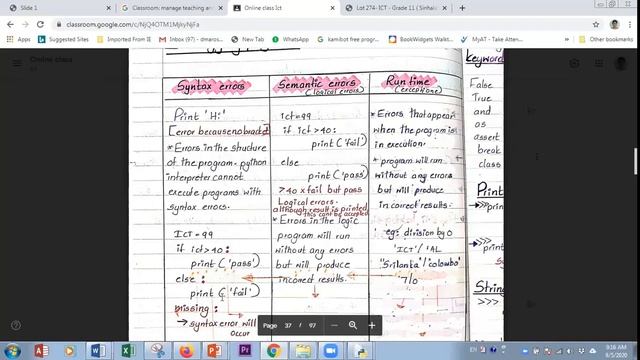The height and width of the screenshot is (360, 640).
Task: Open Google Chrome from the taskbar
Action: point(274,351)
